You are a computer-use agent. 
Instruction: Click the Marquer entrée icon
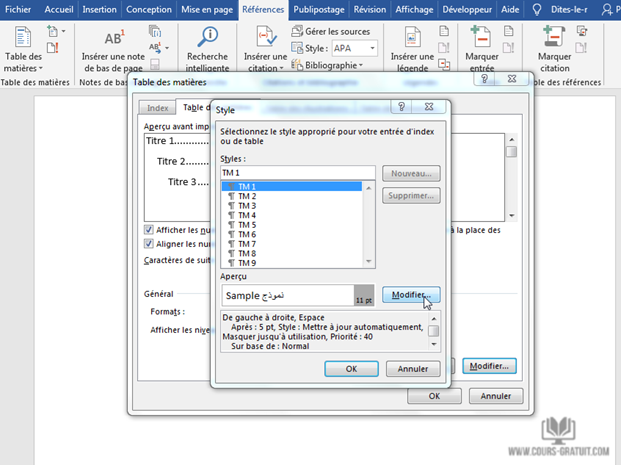[x=482, y=37]
